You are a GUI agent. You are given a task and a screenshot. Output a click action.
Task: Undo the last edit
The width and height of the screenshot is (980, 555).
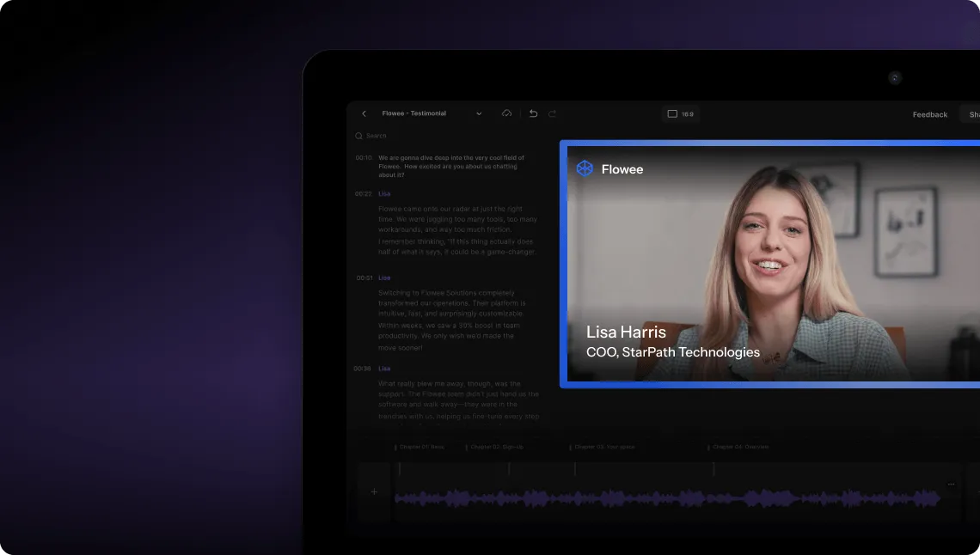533,113
